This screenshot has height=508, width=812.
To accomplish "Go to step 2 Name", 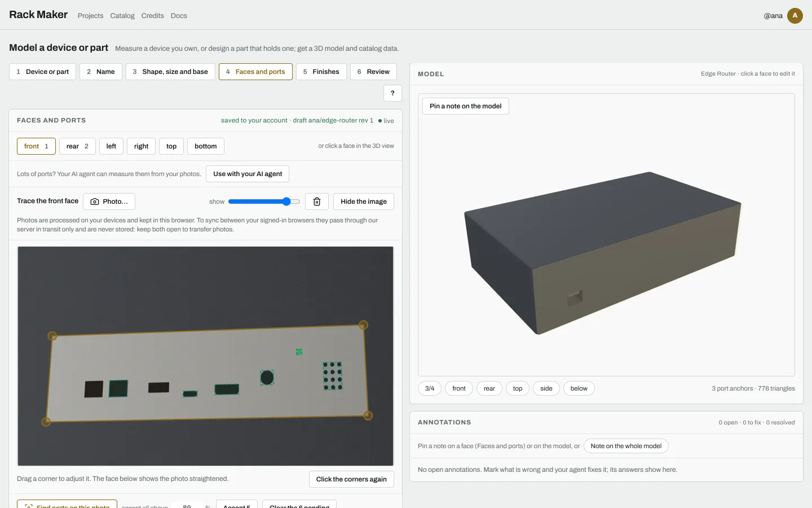I will point(101,72).
